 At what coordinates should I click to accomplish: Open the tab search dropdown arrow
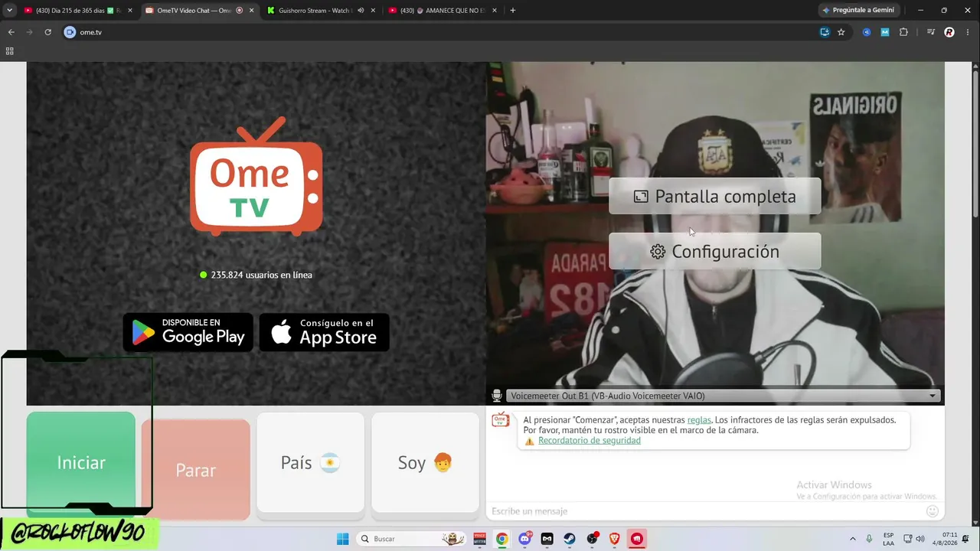click(9, 11)
